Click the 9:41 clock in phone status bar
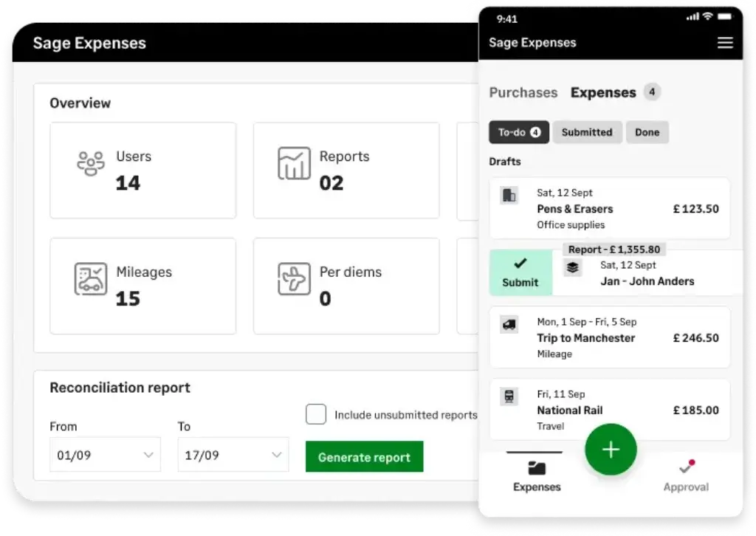The width and height of the screenshot is (756, 536). point(506,19)
